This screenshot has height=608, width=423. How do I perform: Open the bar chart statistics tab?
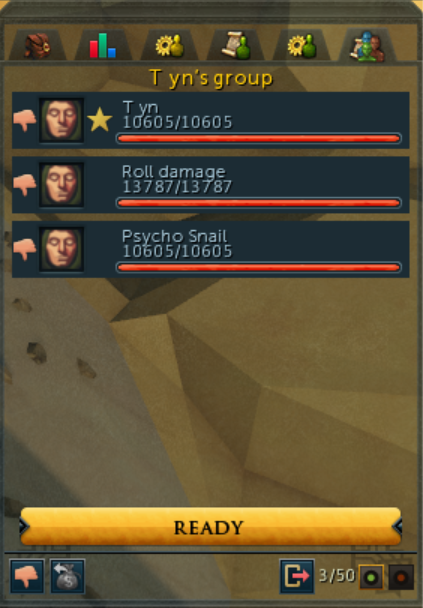(x=103, y=46)
